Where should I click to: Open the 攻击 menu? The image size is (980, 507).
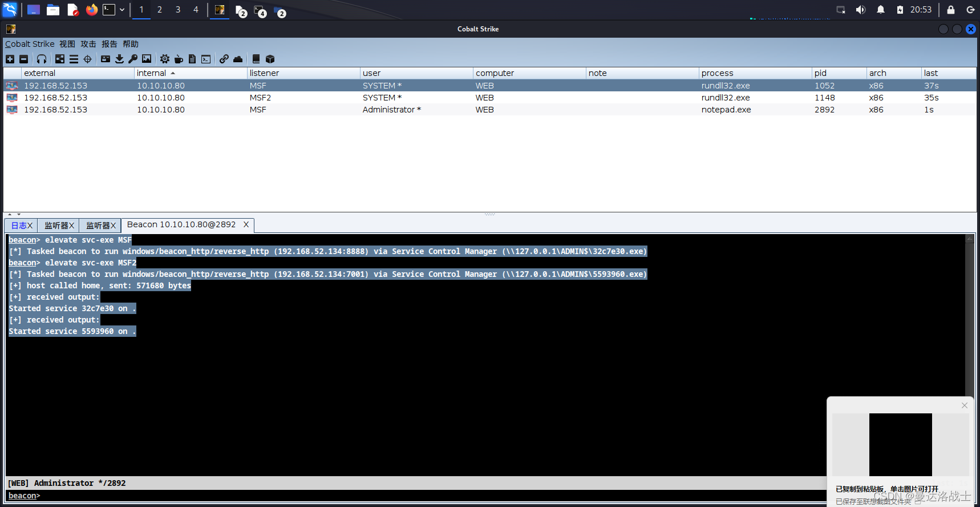pos(88,44)
